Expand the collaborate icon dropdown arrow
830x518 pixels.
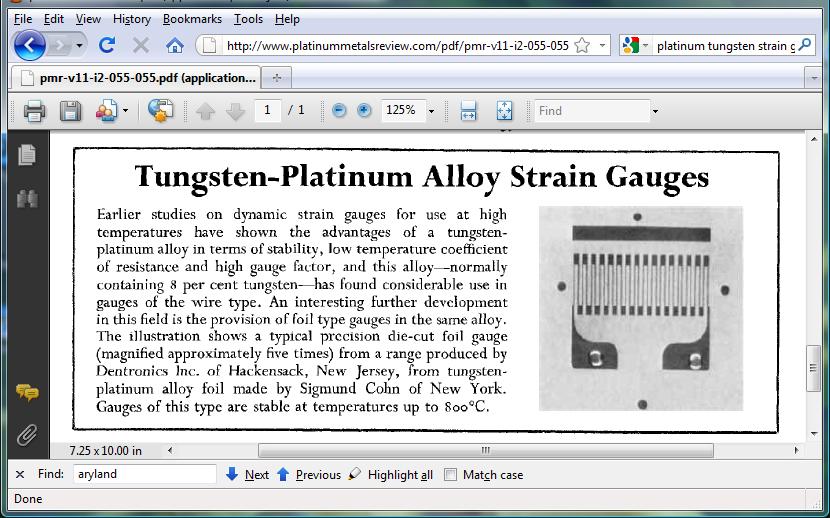point(125,111)
